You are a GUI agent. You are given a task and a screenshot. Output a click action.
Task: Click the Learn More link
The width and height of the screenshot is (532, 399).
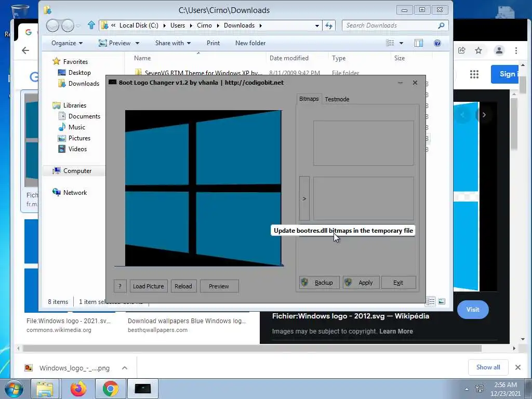[396, 331]
